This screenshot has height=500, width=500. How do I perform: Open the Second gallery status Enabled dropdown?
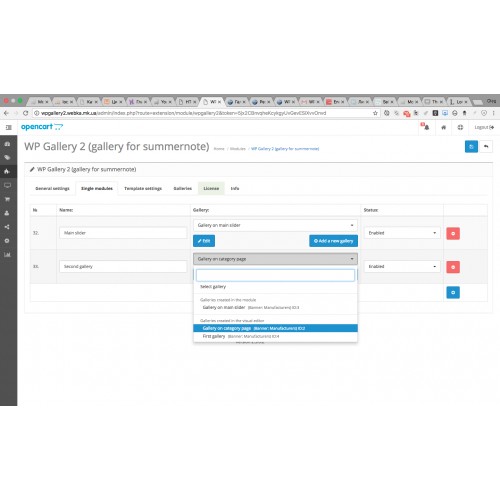pos(402,266)
